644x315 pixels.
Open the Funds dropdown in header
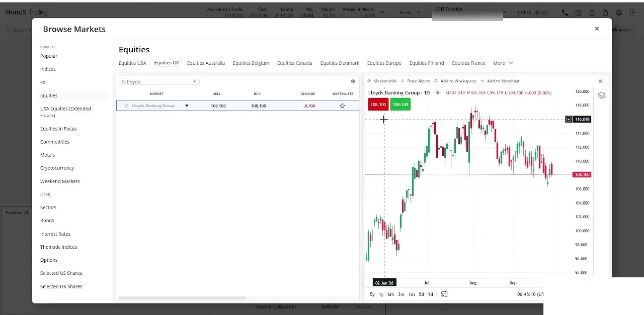click(x=410, y=13)
